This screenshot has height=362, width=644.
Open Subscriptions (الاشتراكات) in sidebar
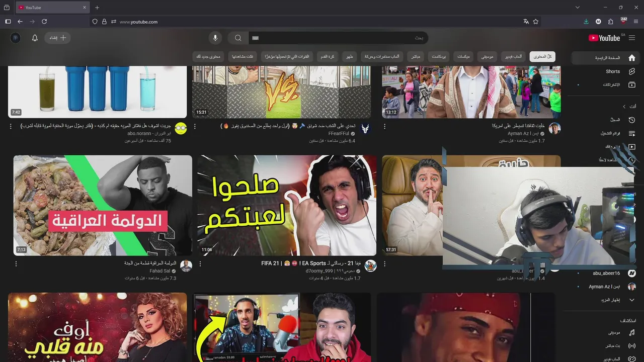tap(606, 84)
